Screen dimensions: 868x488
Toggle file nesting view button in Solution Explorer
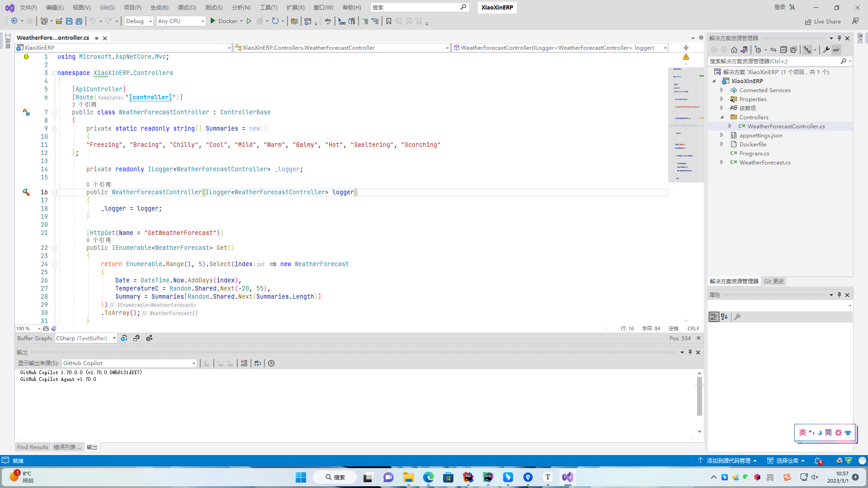pos(807,50)
